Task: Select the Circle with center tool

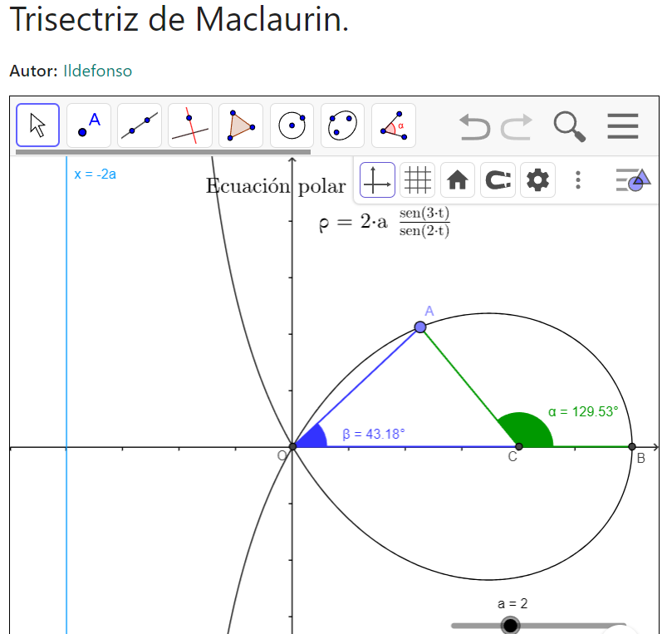Action: point(292,125)
